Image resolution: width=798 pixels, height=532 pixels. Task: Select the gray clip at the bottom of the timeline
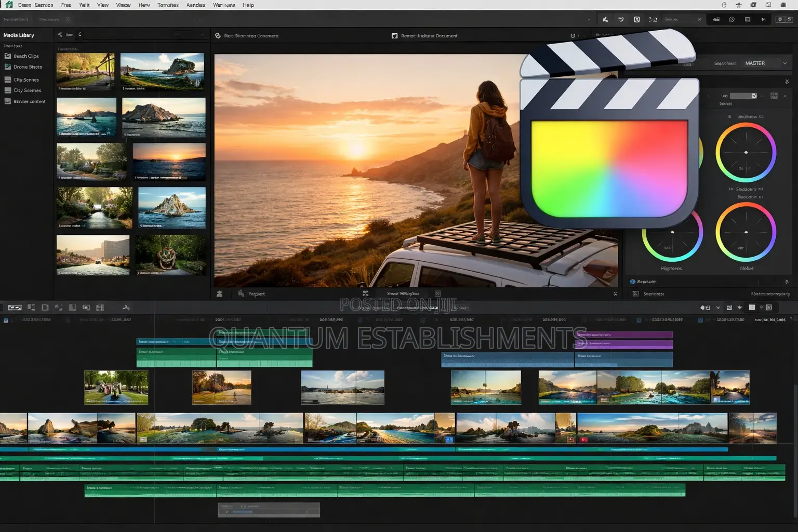(x=269, y=510)
